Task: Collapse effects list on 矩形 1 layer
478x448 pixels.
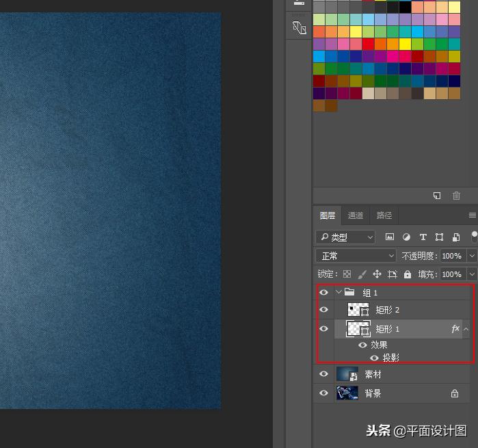Action: click(466, 329)
